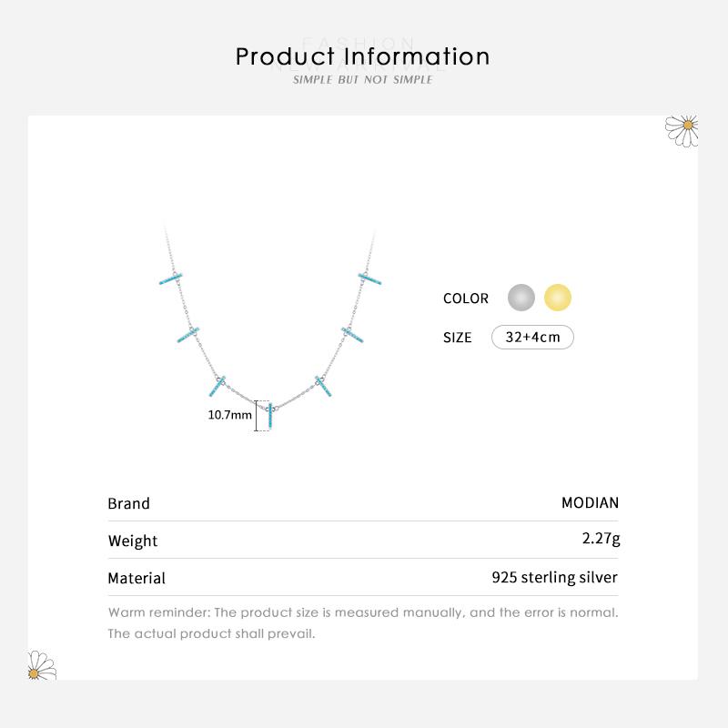The image size is (728, 728).
Task: Click the Weight row label
Action: click(x=133, y=541)
